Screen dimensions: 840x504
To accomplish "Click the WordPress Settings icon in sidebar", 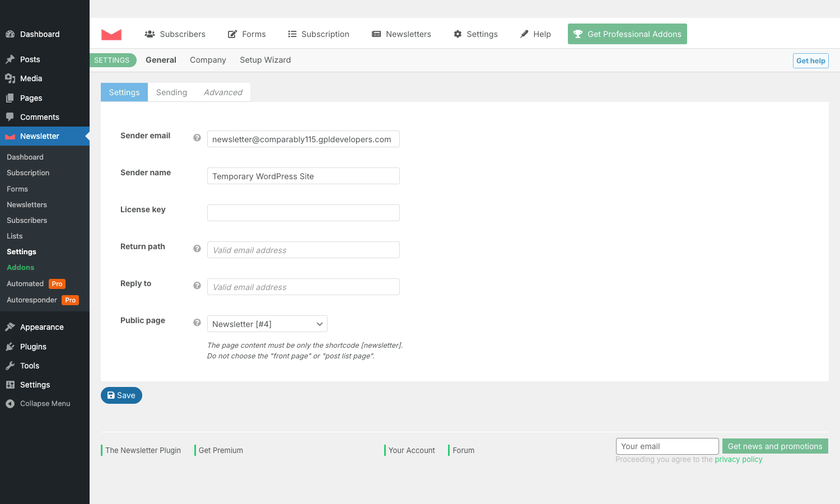I will (10, 385).
